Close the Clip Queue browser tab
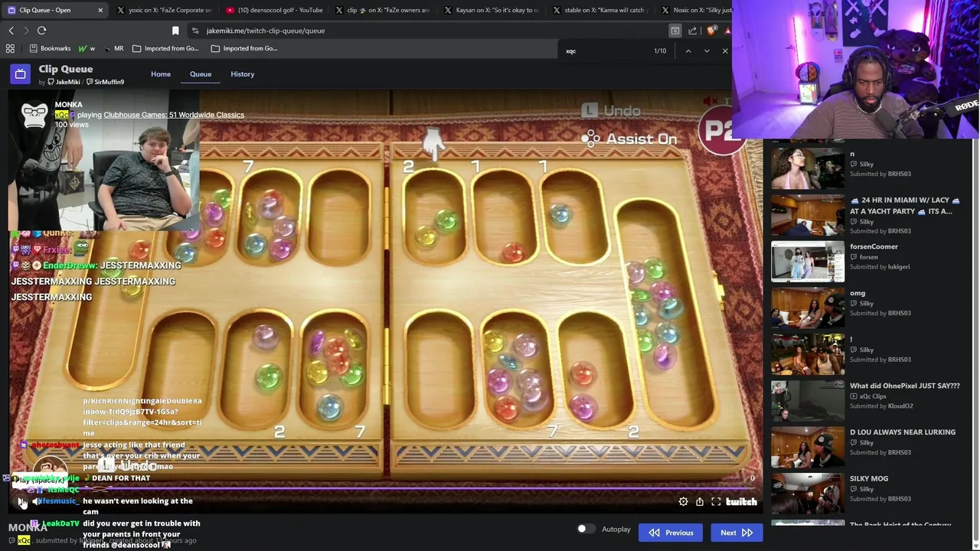Viewport: 980px width, 551px height. click(100, 10)
